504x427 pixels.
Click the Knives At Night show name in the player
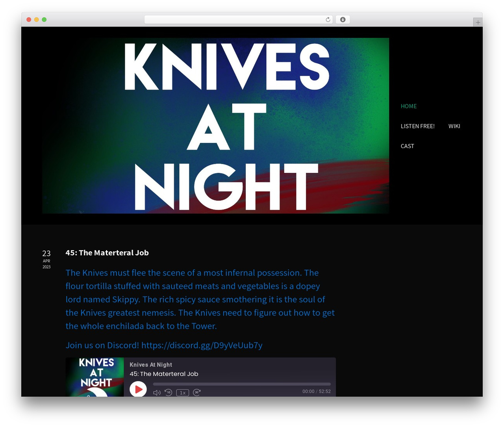coord(151,365)
